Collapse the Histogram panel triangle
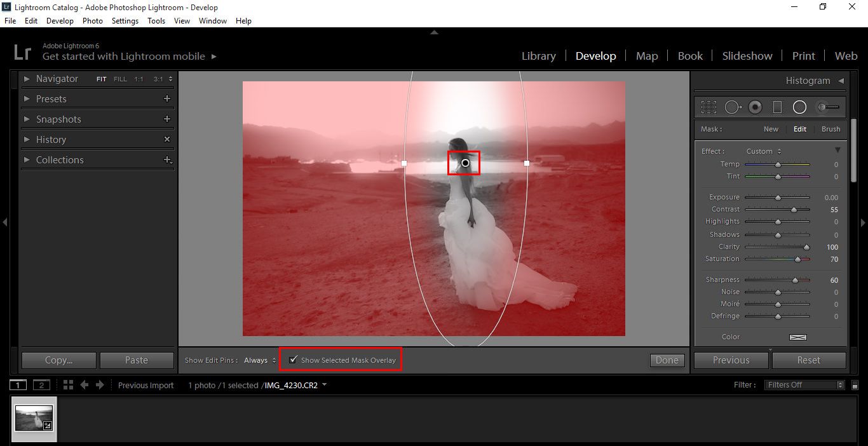 point(841,81)
